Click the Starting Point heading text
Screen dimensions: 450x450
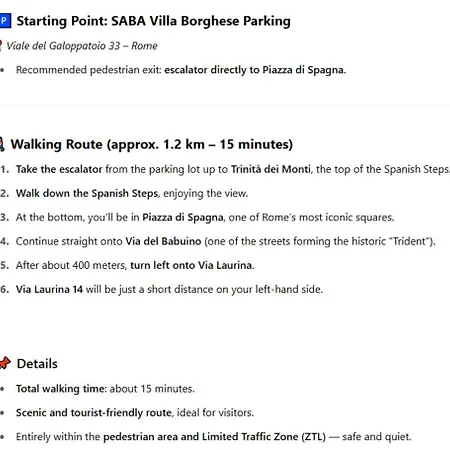pyautogui.click(x=154, y=21)
